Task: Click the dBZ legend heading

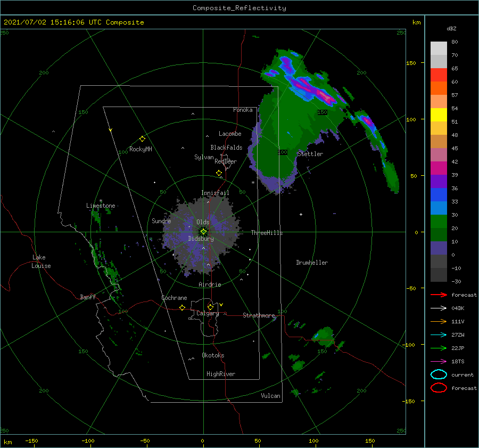Action: point(451,28)
